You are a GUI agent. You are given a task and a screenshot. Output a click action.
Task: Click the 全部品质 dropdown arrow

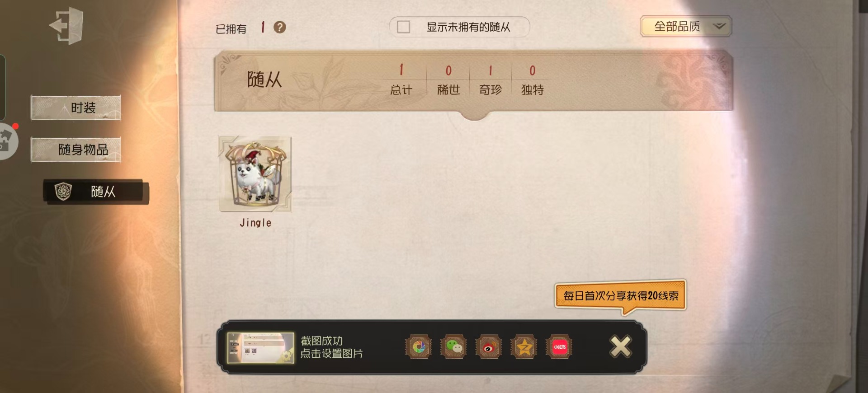[719, 26]
